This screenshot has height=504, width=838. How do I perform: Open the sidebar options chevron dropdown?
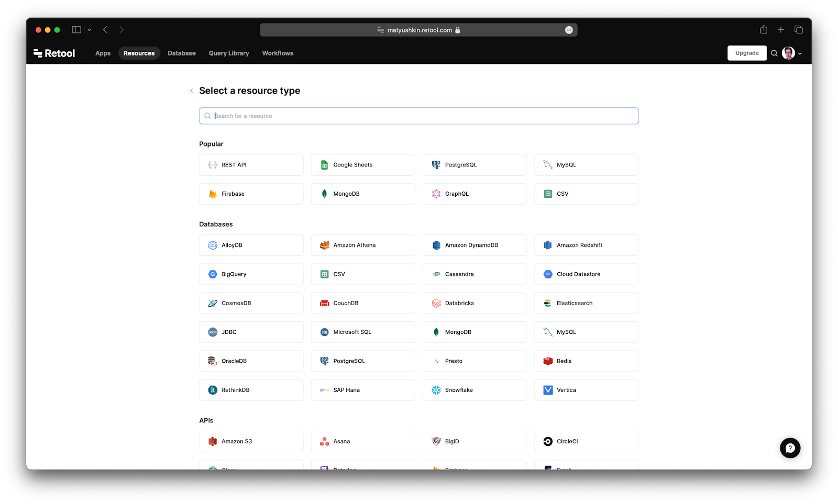click(89, 30)
